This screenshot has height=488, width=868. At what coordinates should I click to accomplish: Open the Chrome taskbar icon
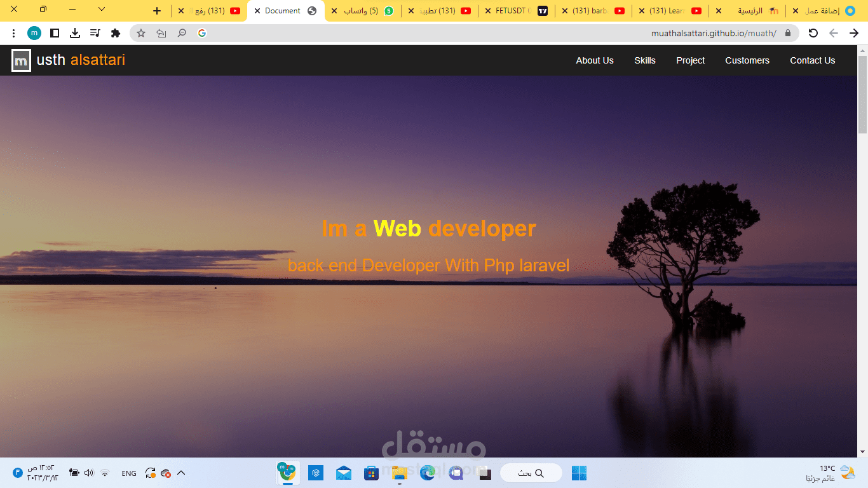288,472
